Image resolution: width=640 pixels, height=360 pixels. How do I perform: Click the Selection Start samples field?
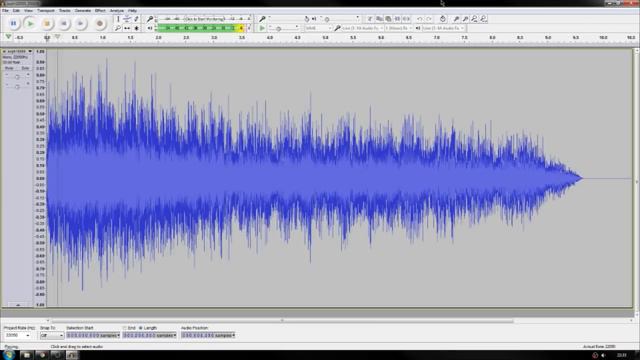(92, 336)
